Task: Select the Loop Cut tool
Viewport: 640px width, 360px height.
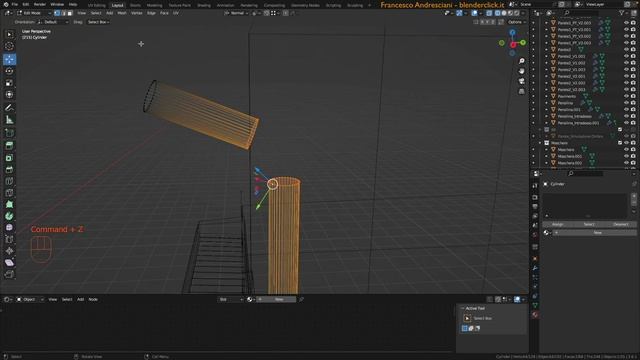Action: 9,181
